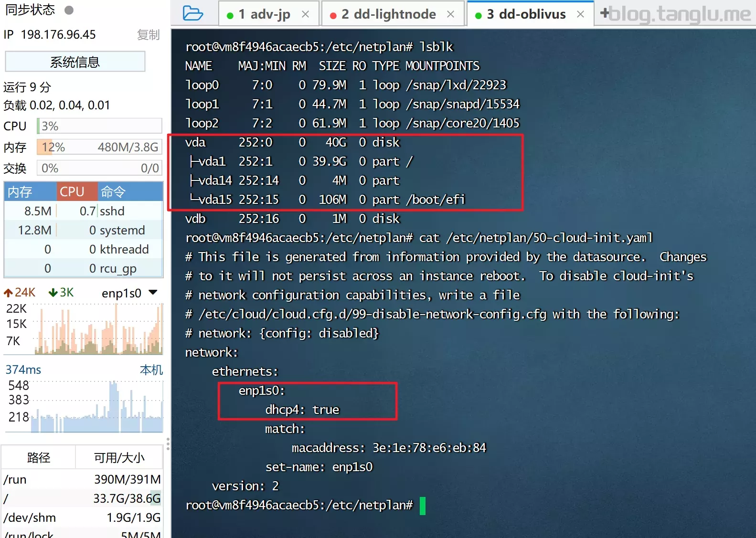Click the 374ms latency value
756x538 pixels.
coord(23,369)
